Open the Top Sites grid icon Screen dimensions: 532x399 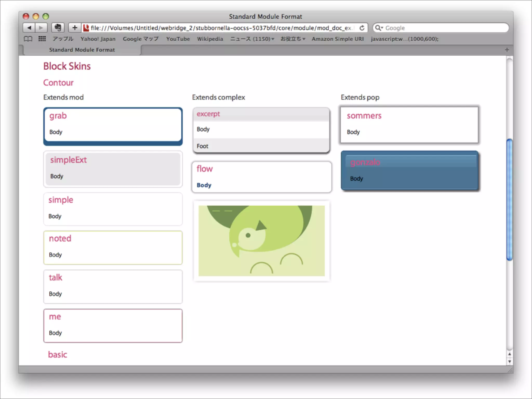point(42,39)
